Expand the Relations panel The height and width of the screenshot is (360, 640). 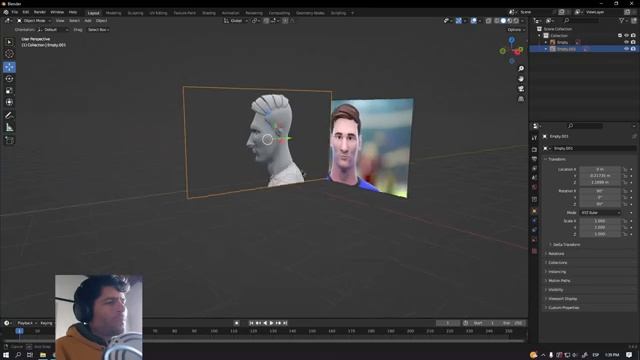click(556, 253)
